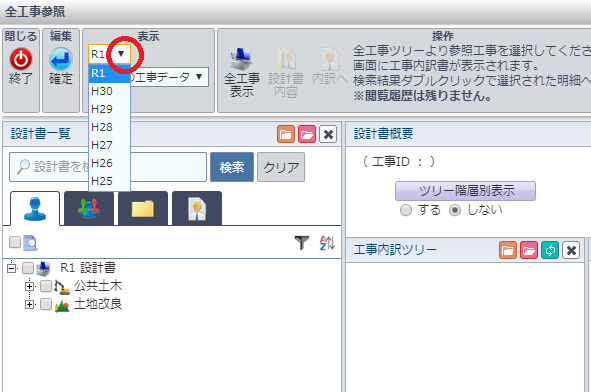Close the 工事内訳ツリー panel with X
The height and width of the screenshot is (392, 591).
(x=571, y=250)
